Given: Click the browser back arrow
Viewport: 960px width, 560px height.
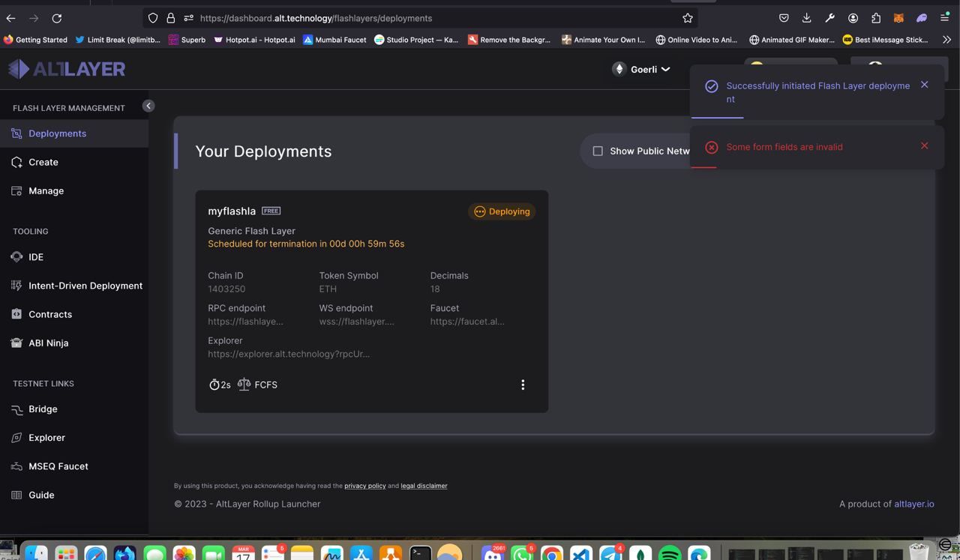Looking at the screenshot, I should [10, 18].
